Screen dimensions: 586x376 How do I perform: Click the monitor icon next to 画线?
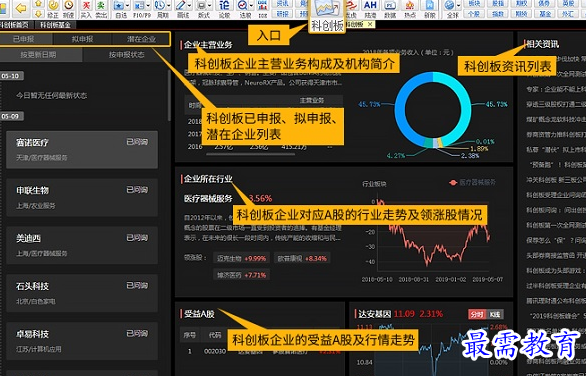[201, 5]
